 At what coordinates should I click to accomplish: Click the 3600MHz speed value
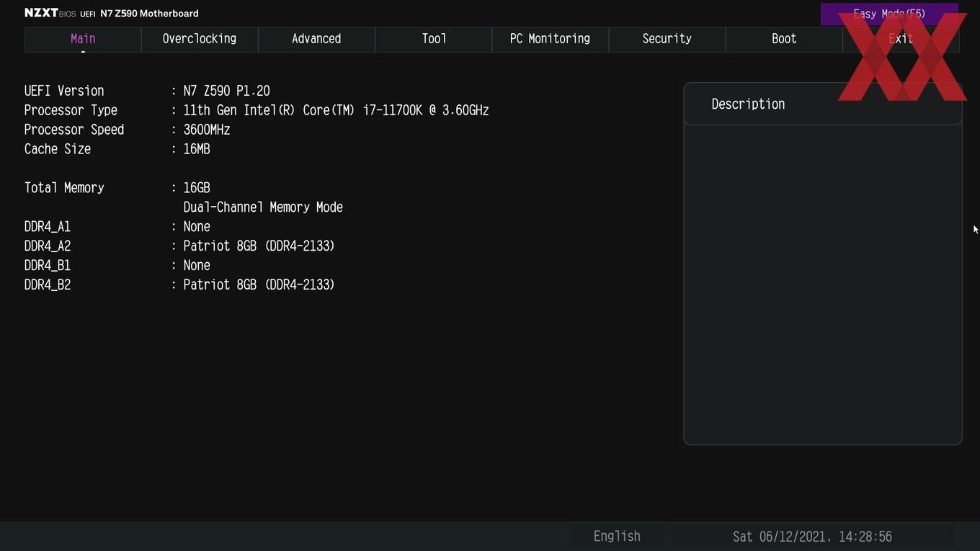pyautogui.click(x=207, y=130)
